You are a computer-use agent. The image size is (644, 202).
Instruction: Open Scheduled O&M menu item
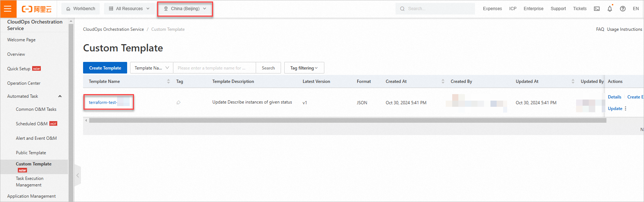[x=32, y=124]
